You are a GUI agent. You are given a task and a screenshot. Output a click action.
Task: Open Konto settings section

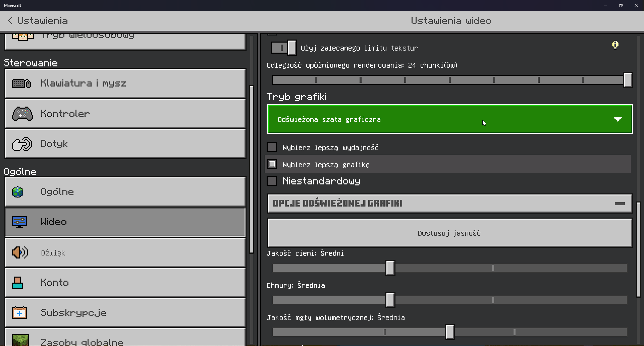tap(125, 282)
